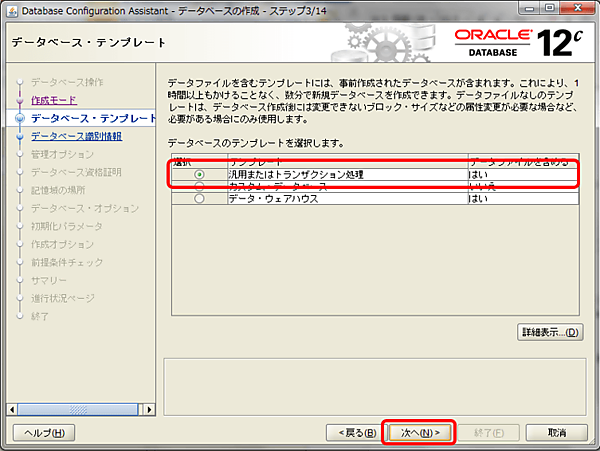The image size is (600, 451).
Task: Select the データベース・テンプレート step in sidebar
Action: click(x=93, y=118)
